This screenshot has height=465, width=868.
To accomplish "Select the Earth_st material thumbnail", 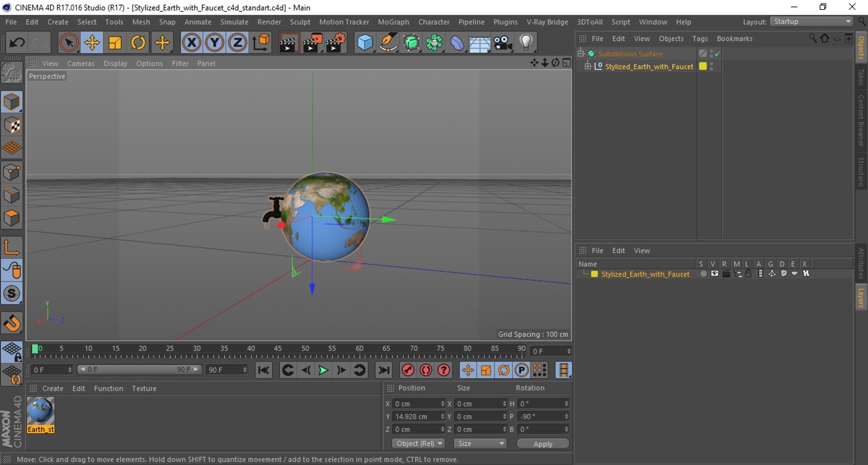I will click(41, 415).
